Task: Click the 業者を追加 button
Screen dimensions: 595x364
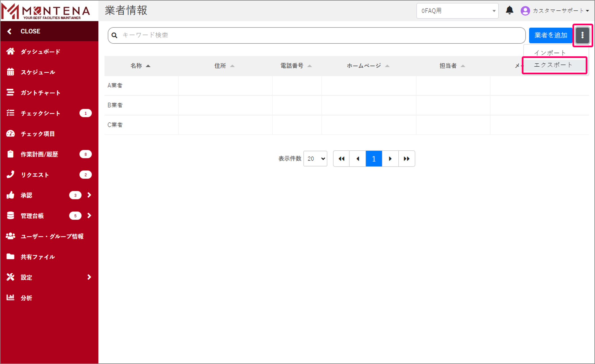Action: [x=550, y=35]
